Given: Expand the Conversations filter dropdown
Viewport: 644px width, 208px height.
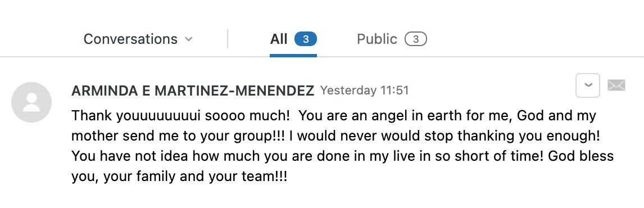Looking at the screenshot, I should (x=138, y=39).
